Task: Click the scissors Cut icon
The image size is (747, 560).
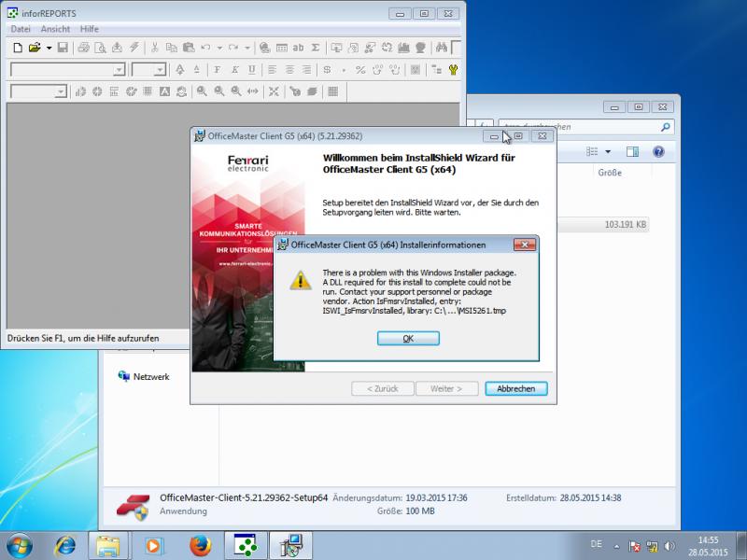Action: [155, 47]
